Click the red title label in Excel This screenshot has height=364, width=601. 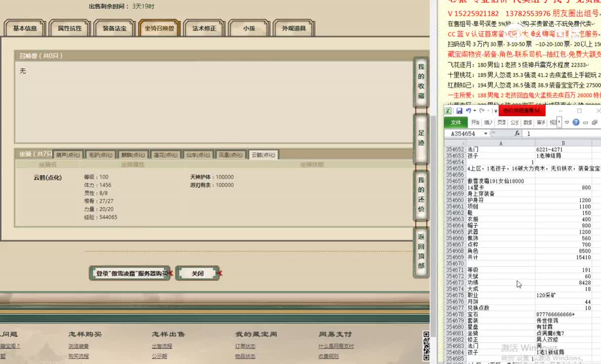click(x=522, y=111)
